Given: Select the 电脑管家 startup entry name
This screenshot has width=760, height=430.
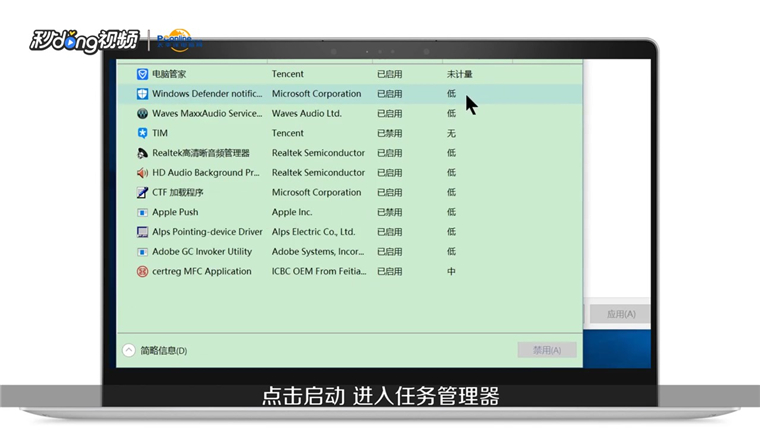Looking at the screenshot, I should tap(169, 74).
